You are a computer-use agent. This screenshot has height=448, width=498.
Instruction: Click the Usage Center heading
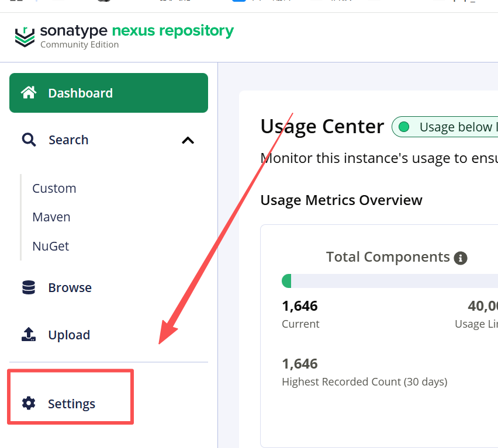(322, 127)
